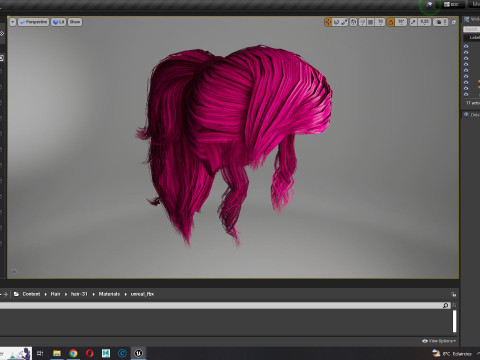Open the View Options dropdown
The height and width of the screenshot is (360, 480).
pos(439,341)
